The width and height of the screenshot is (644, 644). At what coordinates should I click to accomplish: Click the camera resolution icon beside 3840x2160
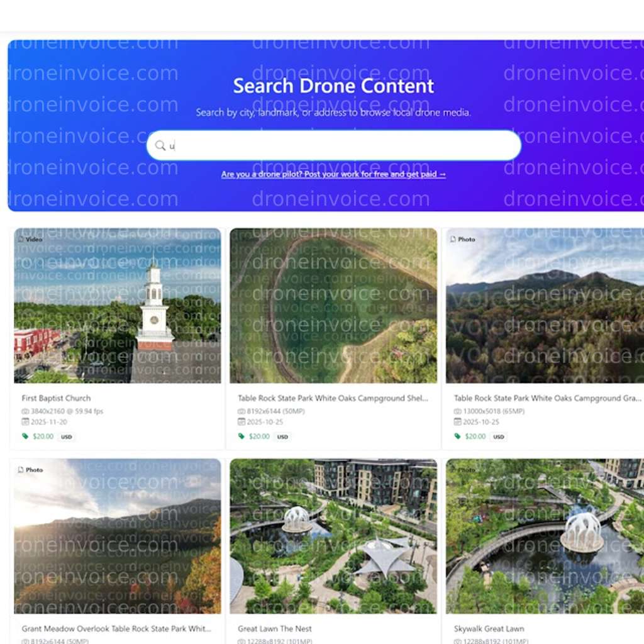point(25,411)
